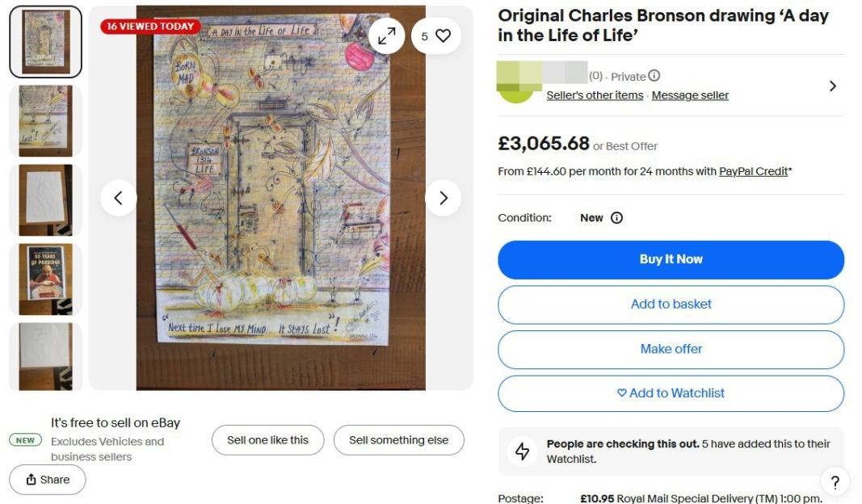Advance to the next gallery photo
862x504 pixels.
click(x=444, y=197)
